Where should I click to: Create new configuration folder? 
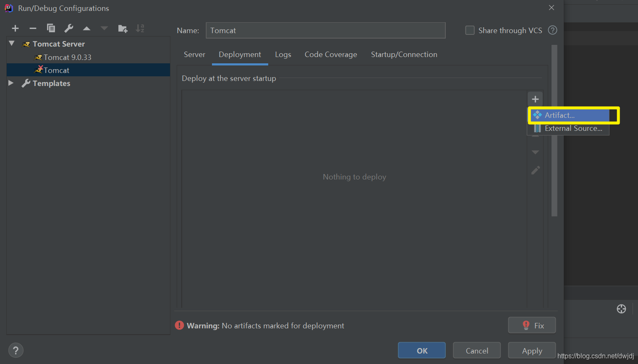123,29
